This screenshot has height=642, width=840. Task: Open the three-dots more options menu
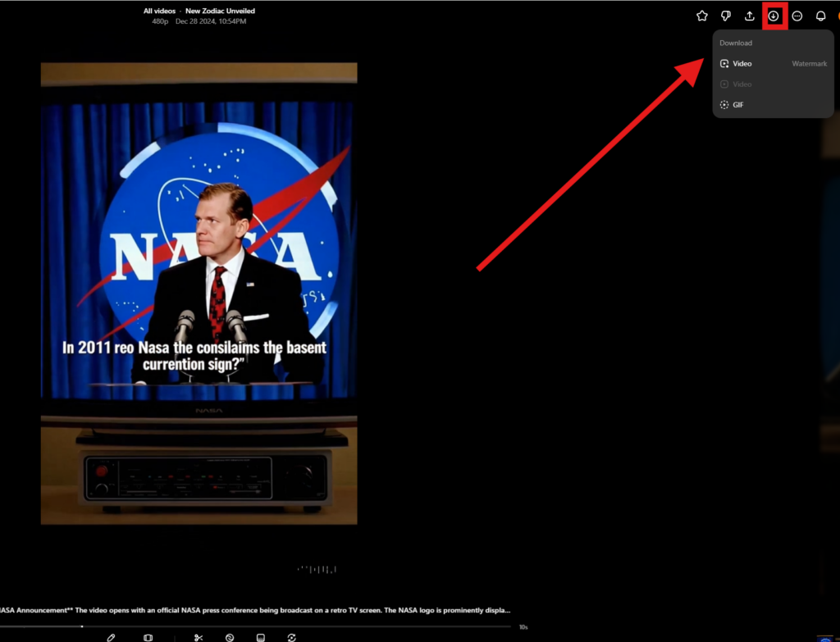coord(797,16)
